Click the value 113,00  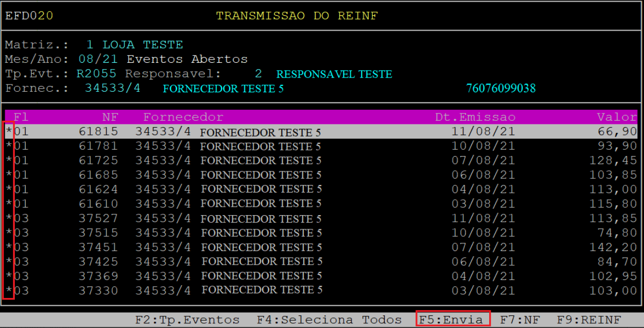(x=613, y=189)
